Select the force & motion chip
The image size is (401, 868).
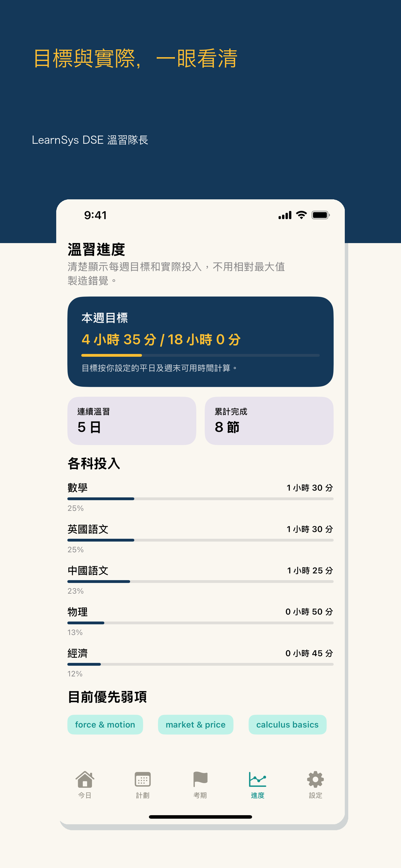click(x=105, y=725)
